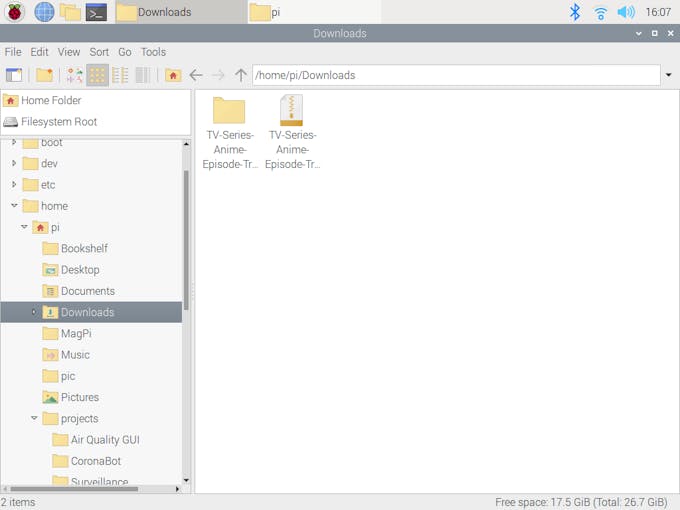
Task: Expand the Downloads folder in tree
Action: tap(34, 312)
